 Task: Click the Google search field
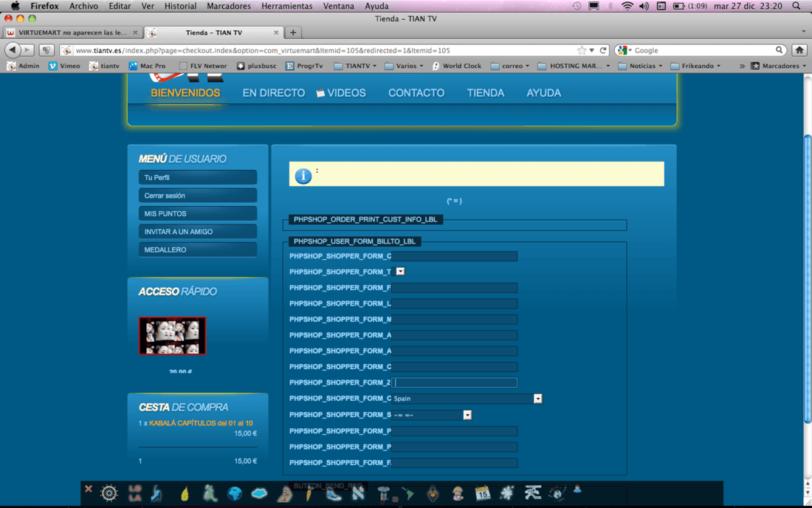coord(703,50)
